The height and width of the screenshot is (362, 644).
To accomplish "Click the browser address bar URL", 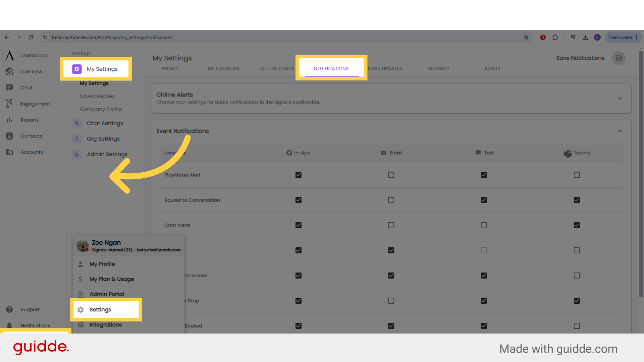I will point(112,37).
